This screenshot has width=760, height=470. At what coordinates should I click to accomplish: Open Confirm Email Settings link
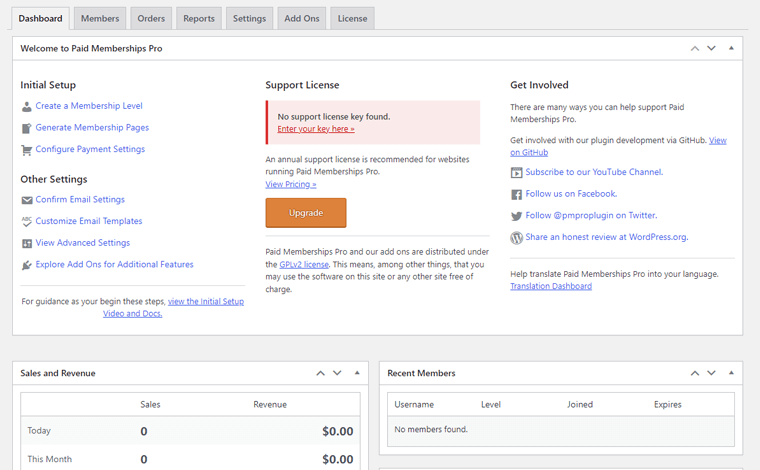click(80, 200)
